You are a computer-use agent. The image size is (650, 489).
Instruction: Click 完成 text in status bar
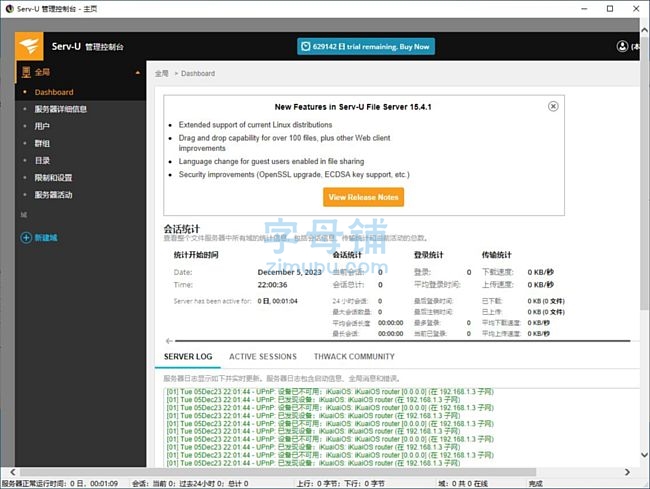tap(535, 484)
